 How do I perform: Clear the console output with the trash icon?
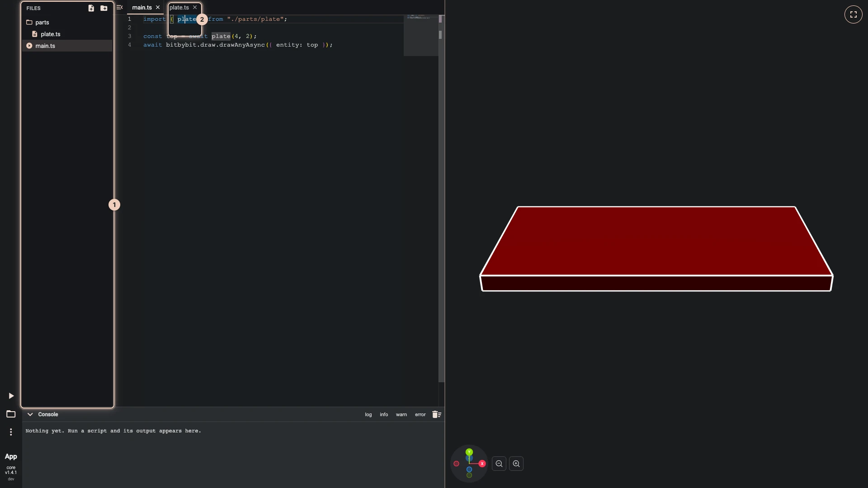(437, 414)
